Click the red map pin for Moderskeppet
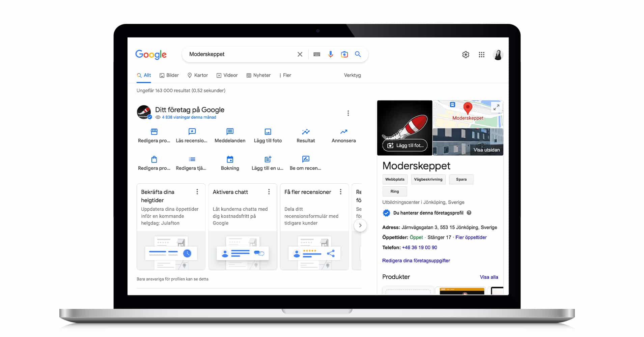The width and height of the screenshot is (644, 337). coord(468,108)
